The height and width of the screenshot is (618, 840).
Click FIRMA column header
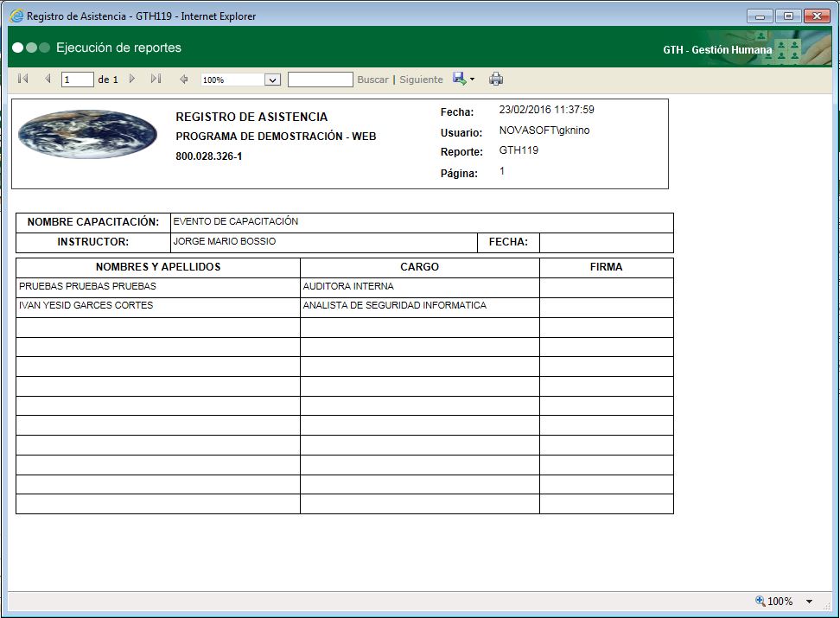[x=607, y=267]
